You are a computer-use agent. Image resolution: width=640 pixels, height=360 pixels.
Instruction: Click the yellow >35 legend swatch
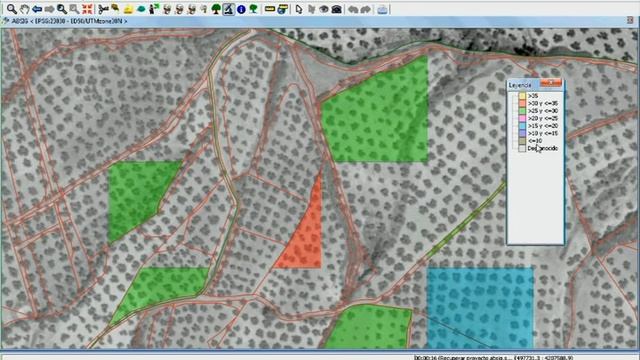(x=522, y=96)
